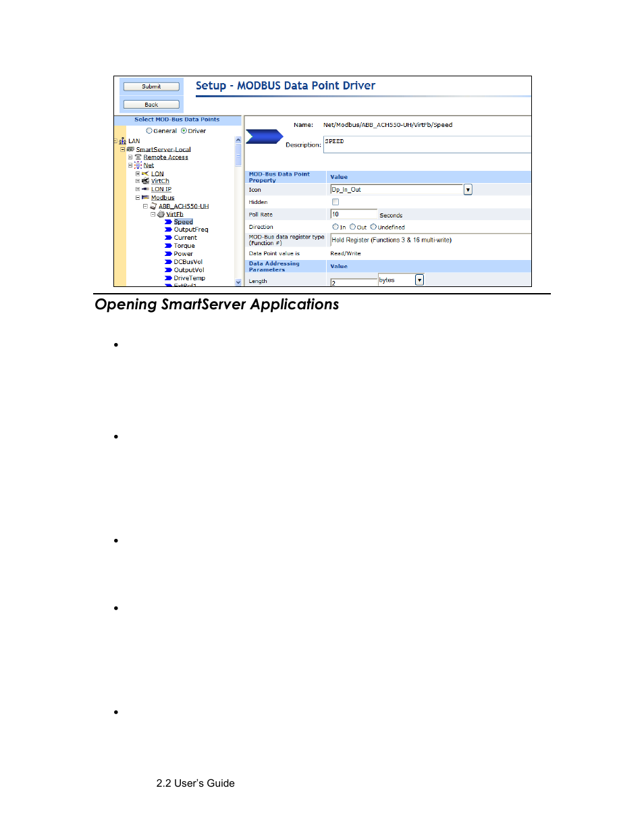Open the Net link in tree
Screen dimensions: 644x834
[149, 165]
